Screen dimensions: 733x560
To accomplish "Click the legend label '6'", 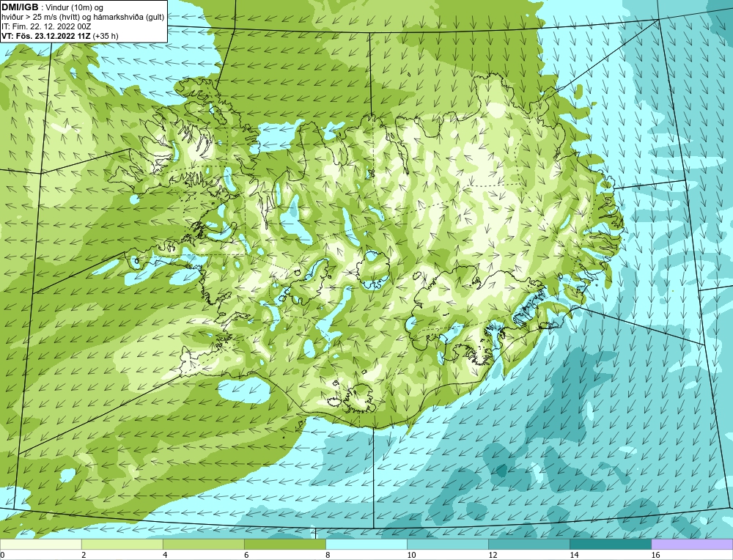I will tap(246, 555).
